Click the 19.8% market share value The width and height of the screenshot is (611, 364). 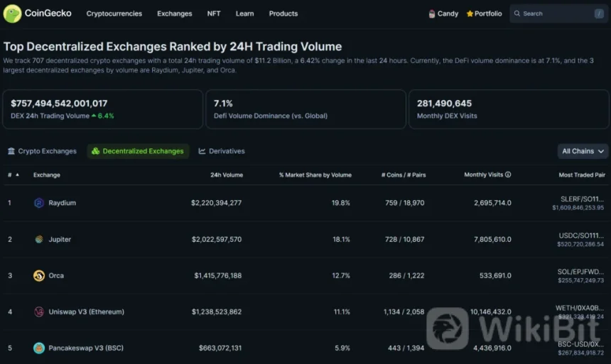tap(341, 203)
